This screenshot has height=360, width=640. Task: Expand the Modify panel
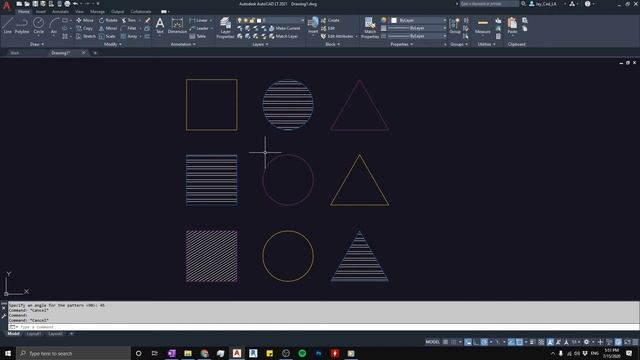113,44
